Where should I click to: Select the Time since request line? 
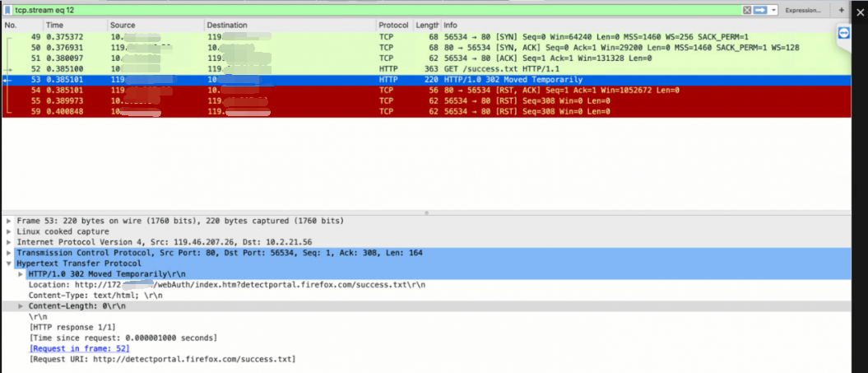pyautogui.click(x=123, y=338)
